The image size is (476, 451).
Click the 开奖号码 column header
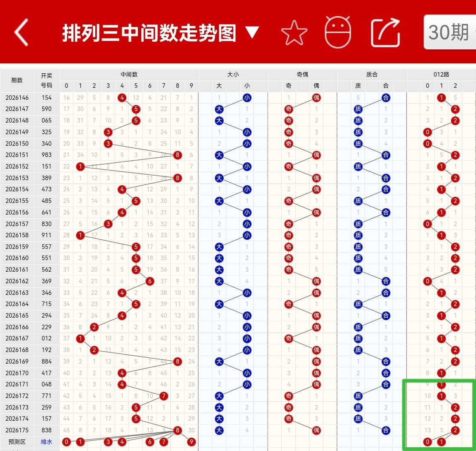click(46, 80)
